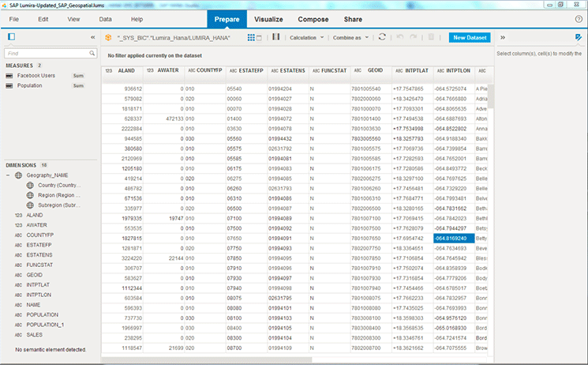Open the Visualize tab
The height and width of the screenshot is (365, 588).
coord(268,18)
